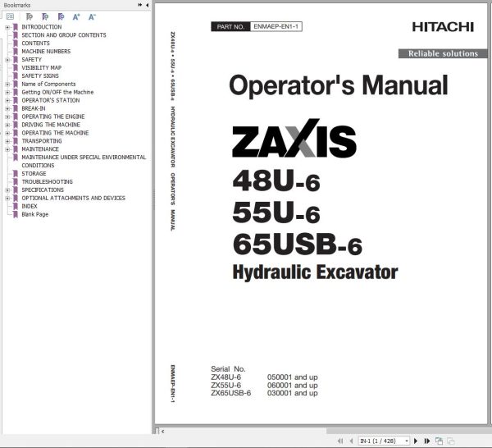
Task: Select the SAFETY bookmark
Action: pyautogui.click(x=31, y=60)
